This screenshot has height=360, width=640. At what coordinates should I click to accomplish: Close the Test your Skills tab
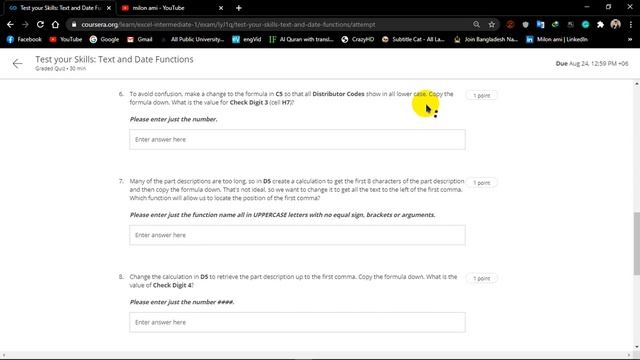coord(109,8)
